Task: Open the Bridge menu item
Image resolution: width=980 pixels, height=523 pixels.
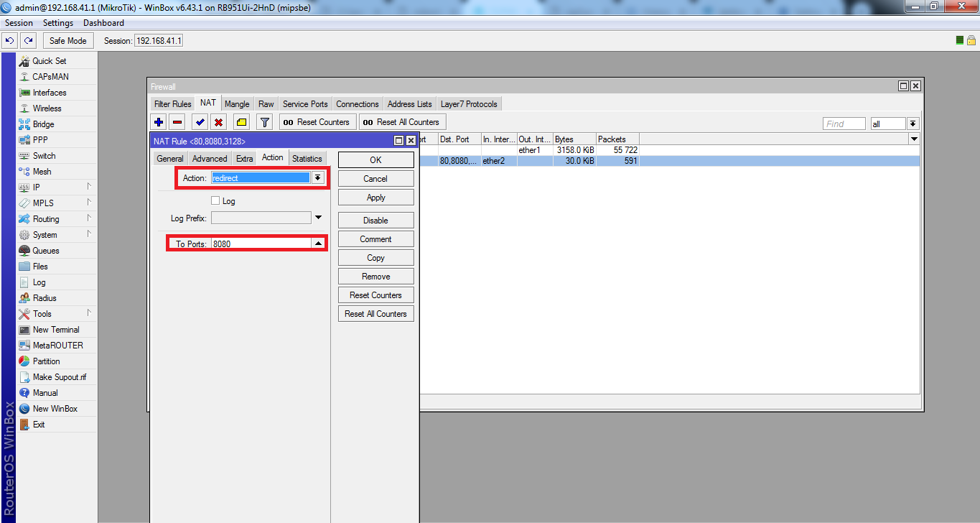Action: tap(43, 124)
